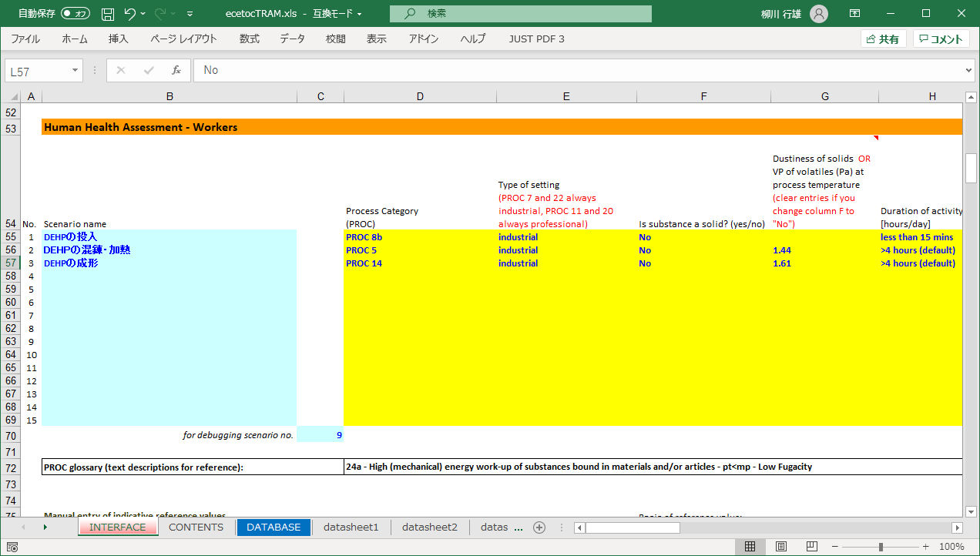
Task: Click the コメント comments button
Action: tap(941, 39)
